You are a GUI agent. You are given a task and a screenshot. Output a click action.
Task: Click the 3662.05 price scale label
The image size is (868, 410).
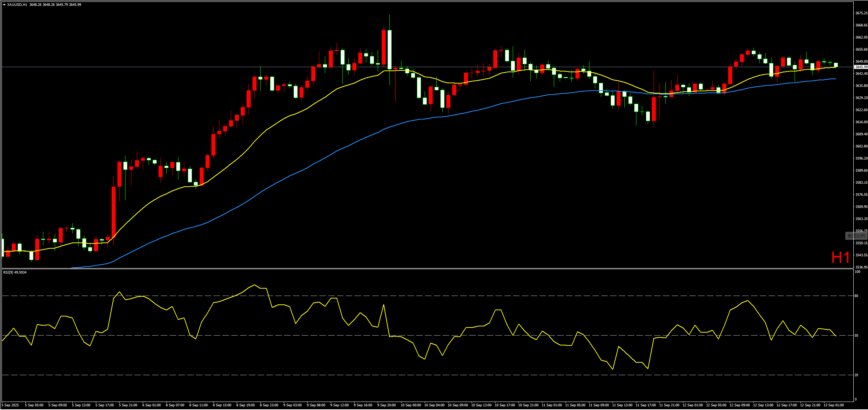click(x=861, y=37)
